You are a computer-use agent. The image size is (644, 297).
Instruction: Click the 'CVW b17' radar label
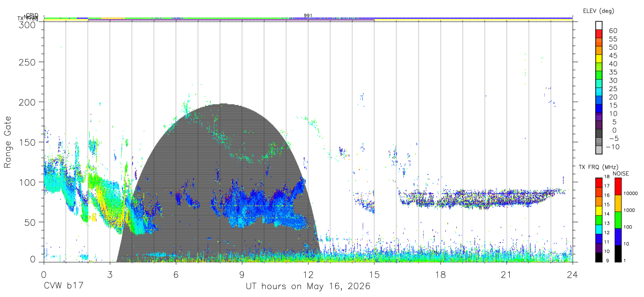(x=65, y=287)
